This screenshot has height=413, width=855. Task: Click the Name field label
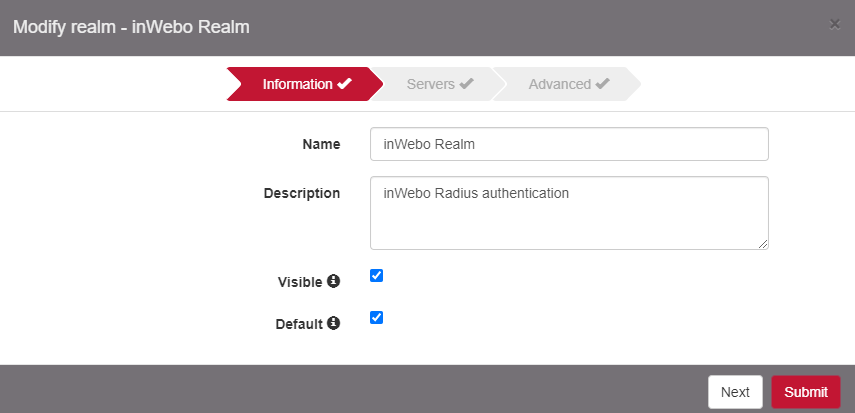point(321,144)
